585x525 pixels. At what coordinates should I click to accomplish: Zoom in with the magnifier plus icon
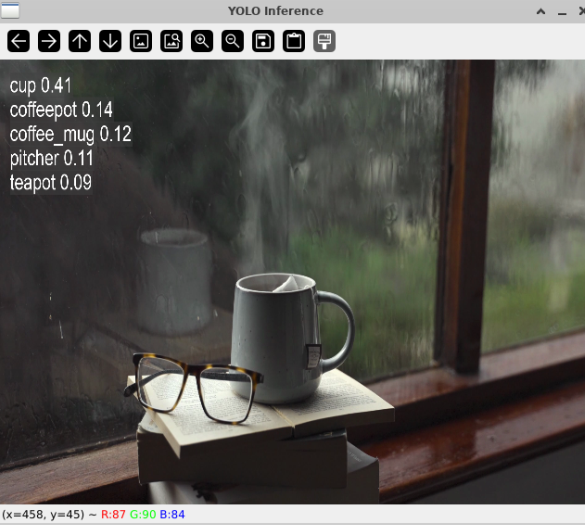[x=202, y=41]
